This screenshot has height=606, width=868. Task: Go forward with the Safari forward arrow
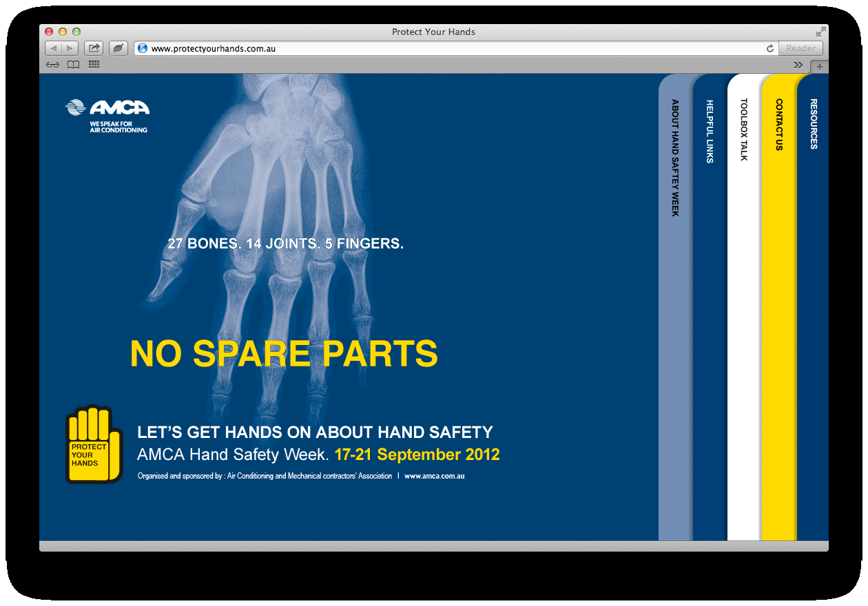pyautogui.click(x=70, y=48)
